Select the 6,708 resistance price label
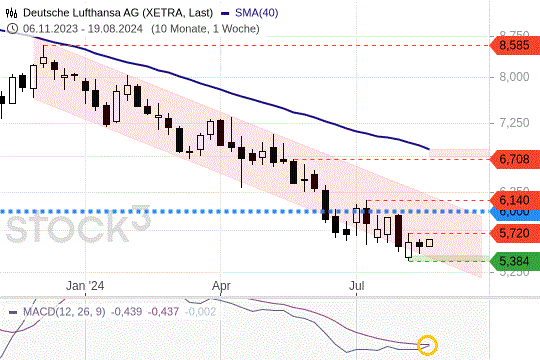The width and height of the screenshot is (540, 360). pos(514,159)
